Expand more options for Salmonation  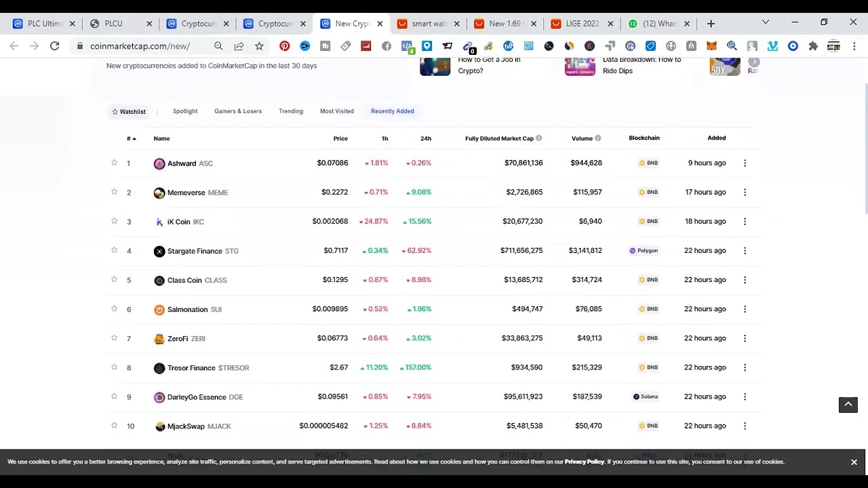pos(745,309)
